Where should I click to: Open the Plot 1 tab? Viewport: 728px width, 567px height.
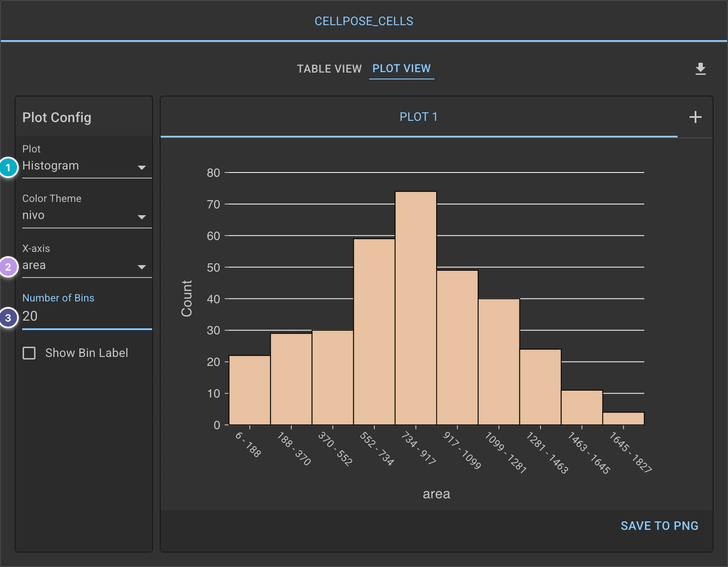(x=419, y=117)
